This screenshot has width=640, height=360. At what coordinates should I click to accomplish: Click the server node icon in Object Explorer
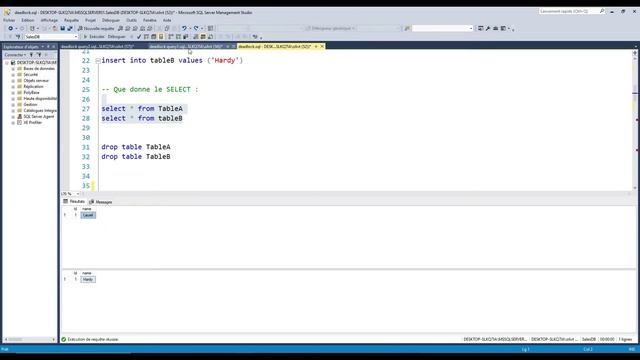[x=13, y=63]
